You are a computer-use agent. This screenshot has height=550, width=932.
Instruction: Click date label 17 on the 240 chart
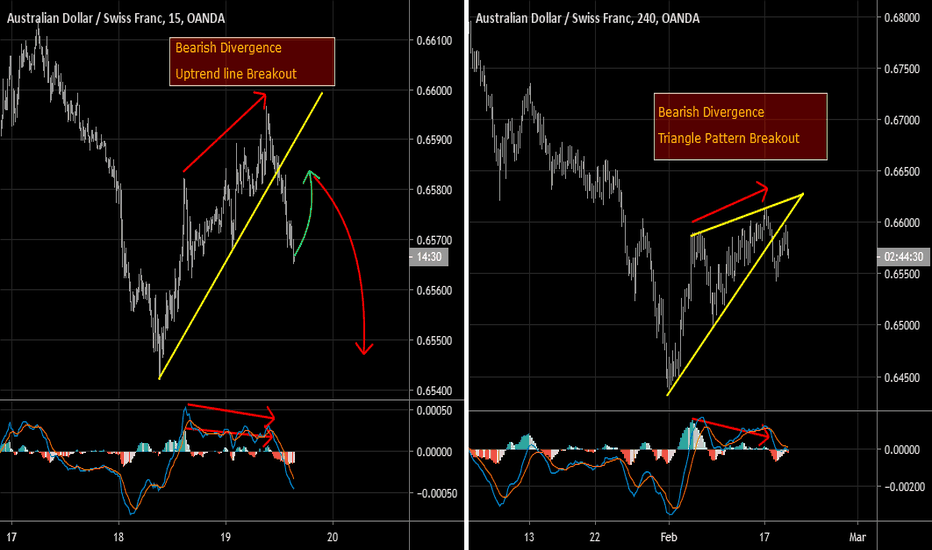tap(764, 537)
